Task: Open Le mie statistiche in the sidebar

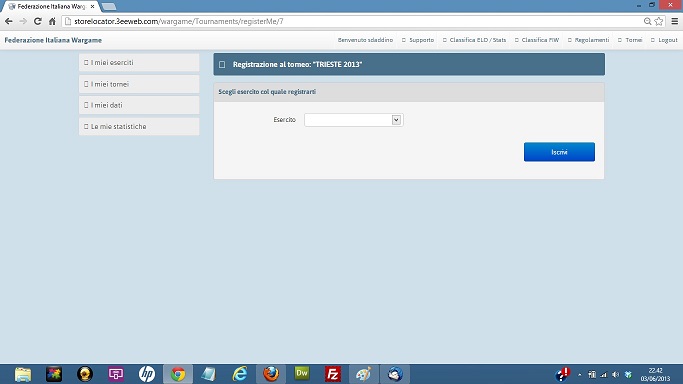Action: click(x=139, y=127)
